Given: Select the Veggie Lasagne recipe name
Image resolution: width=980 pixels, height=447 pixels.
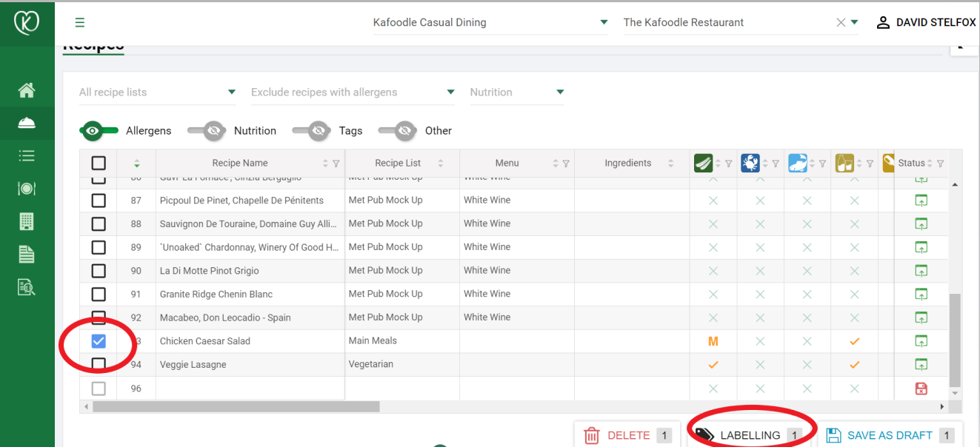Looking at the screenshot, I should (193, 365).
